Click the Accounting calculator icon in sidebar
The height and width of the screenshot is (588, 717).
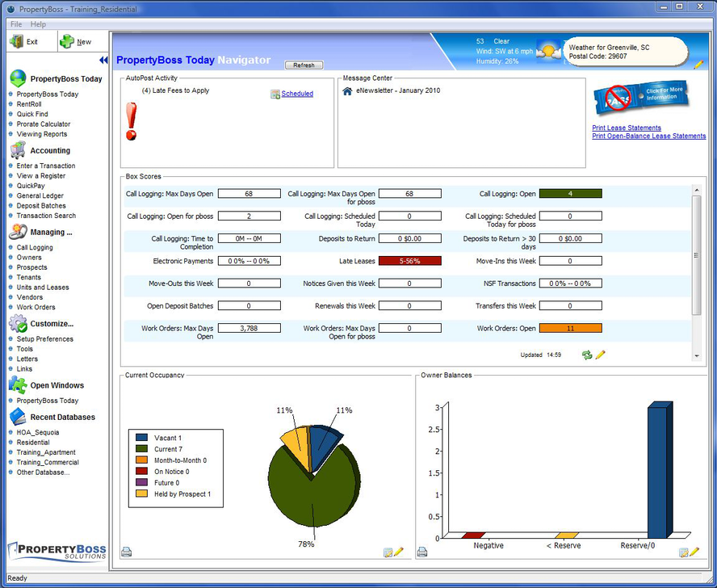(18, 150)
